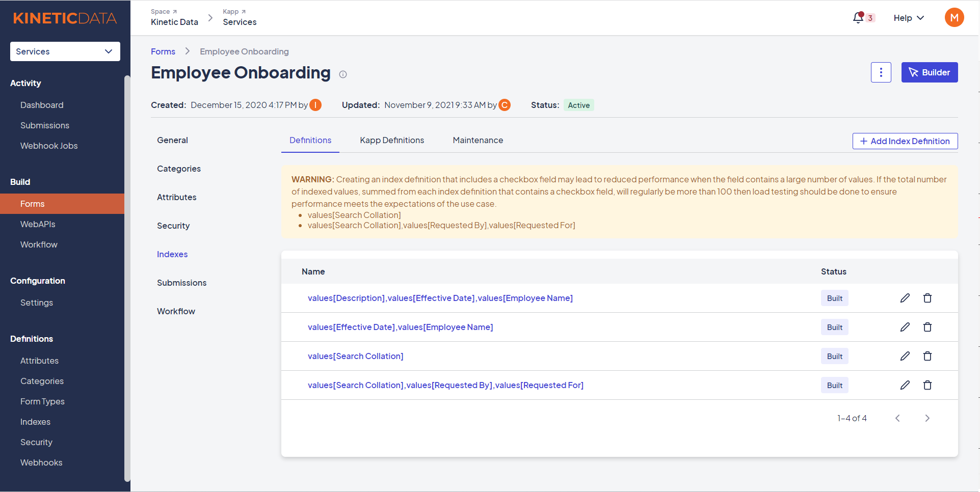Edit the values[Effective Date],values[Employee Name] index
The image size is (980, 492).
(905, 327)
